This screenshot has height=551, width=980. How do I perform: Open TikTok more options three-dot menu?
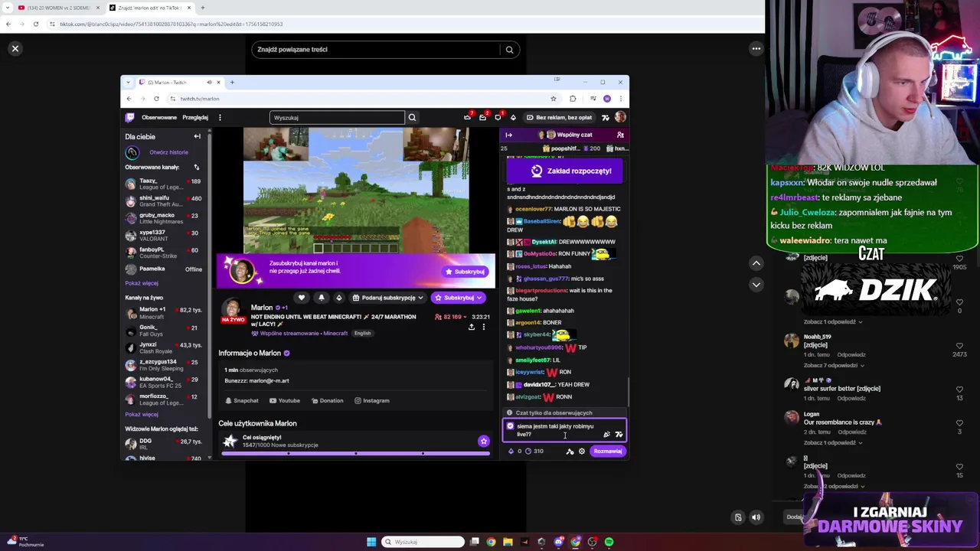756,49
